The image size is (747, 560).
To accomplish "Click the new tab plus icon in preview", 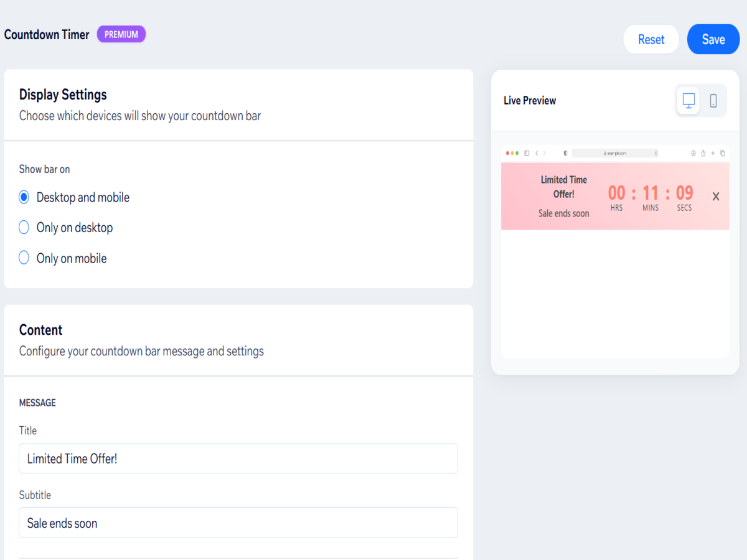I will (713, 153).
